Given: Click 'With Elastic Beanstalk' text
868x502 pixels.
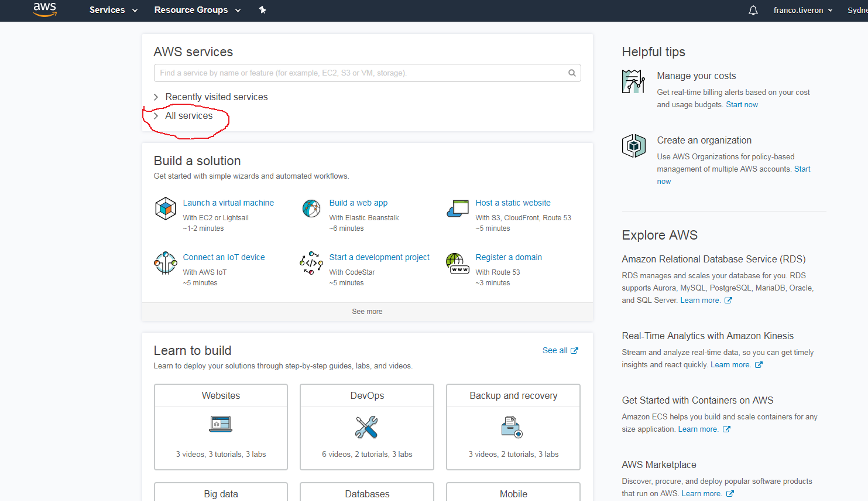Looking at the screenshot, I should click(364, 218).
